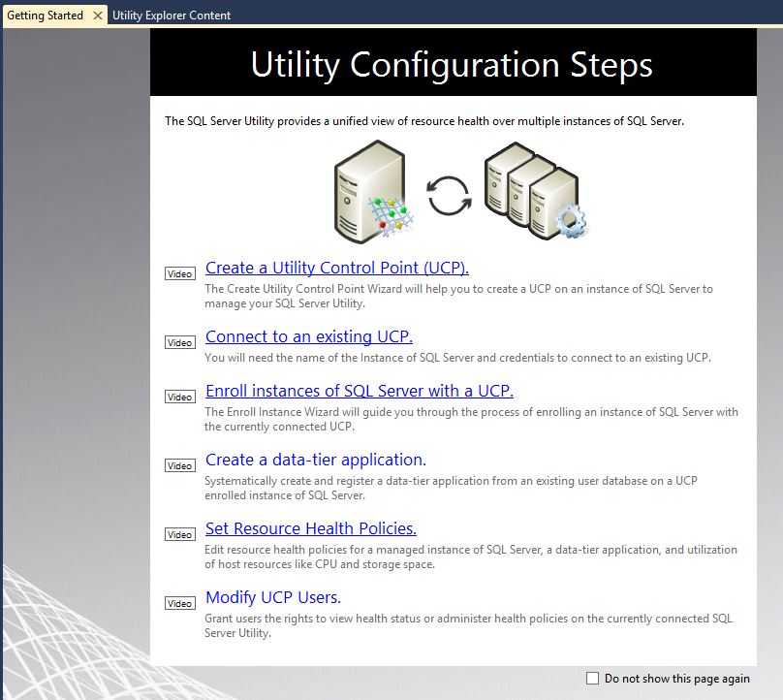Image resolution: width=783 pixels, height=700 pixels.
Task: Switch to the Getting Started tab
Action: 45,16
